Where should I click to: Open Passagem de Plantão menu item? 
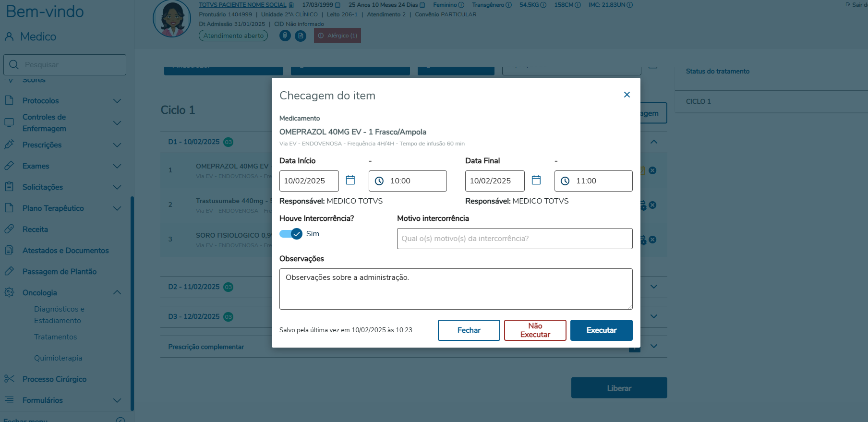[60, 272]
